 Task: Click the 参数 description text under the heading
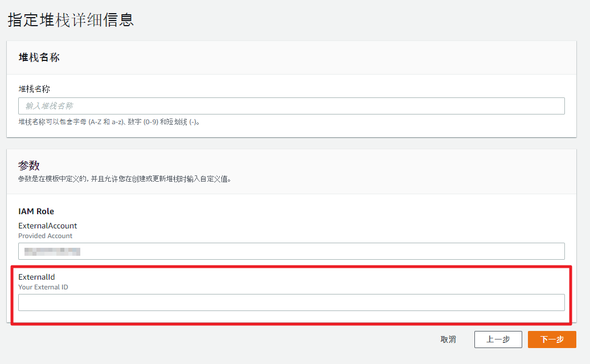124,179
